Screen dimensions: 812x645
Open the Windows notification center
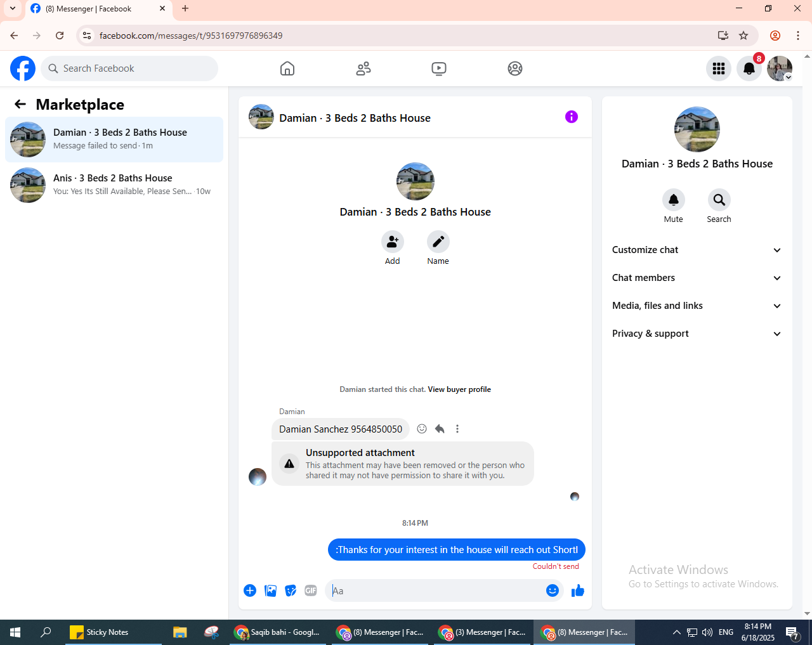tap(792, 632)
